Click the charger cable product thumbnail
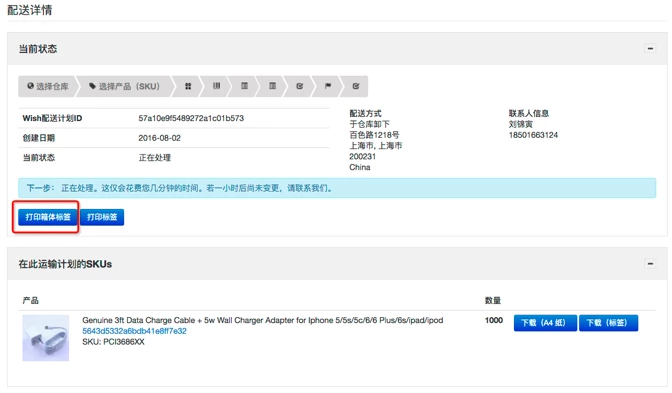 pyautogui.click(x=46, y=338)
